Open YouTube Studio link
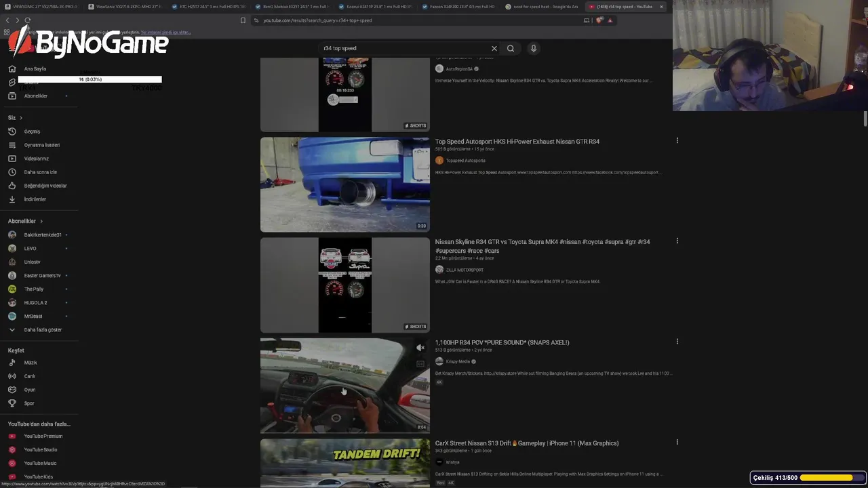The height and width of the screenshot is (488, 868). (x=41, y=449)
